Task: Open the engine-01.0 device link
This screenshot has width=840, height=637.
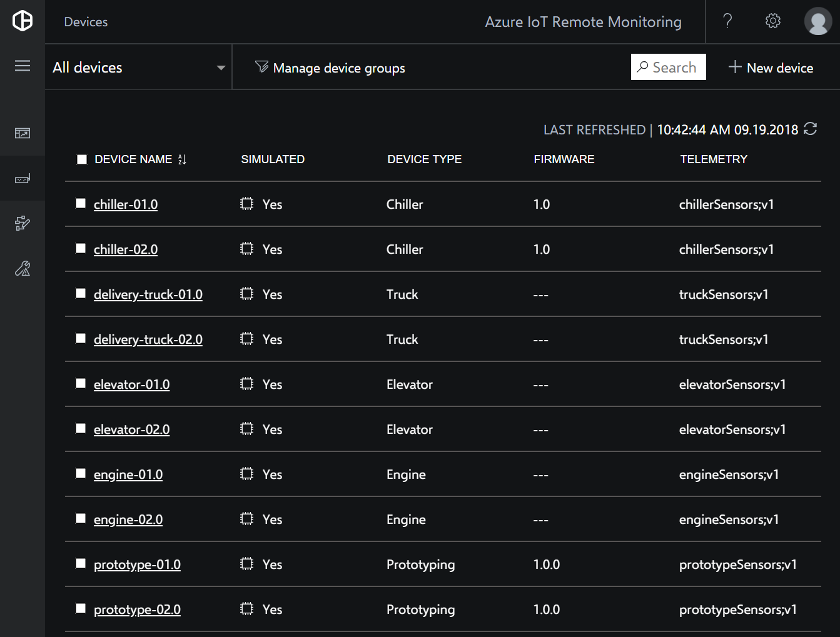Action: pyautogui.click(x=128, y=474)
